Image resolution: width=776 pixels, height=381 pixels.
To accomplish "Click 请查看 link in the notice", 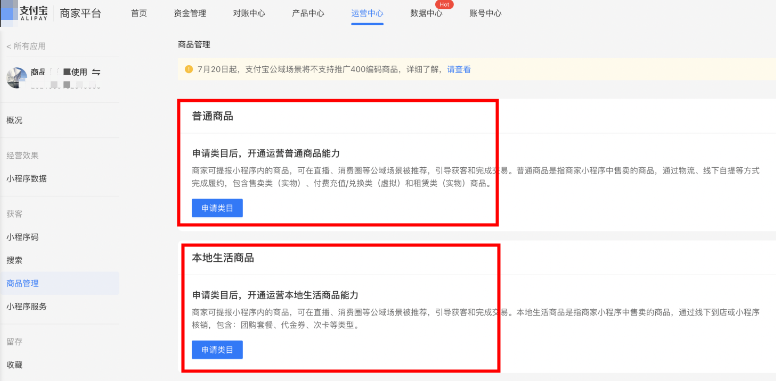I will pos(459,69).
